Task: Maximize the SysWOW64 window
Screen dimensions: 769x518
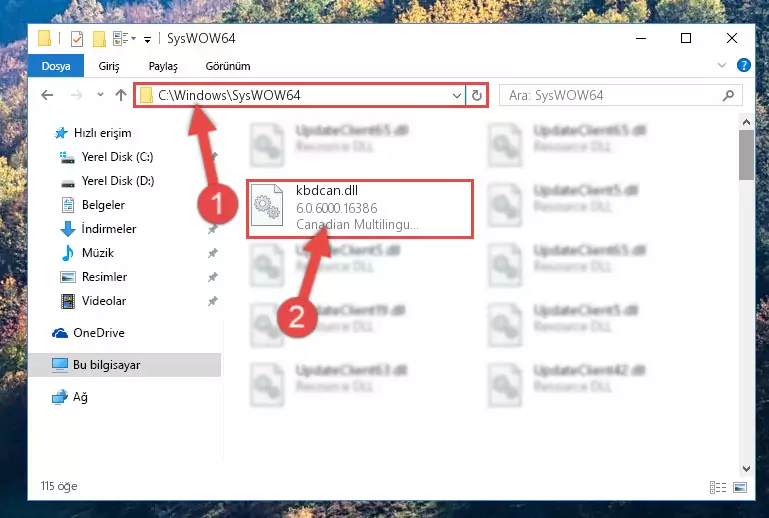Action: click(x=686, y=38)
